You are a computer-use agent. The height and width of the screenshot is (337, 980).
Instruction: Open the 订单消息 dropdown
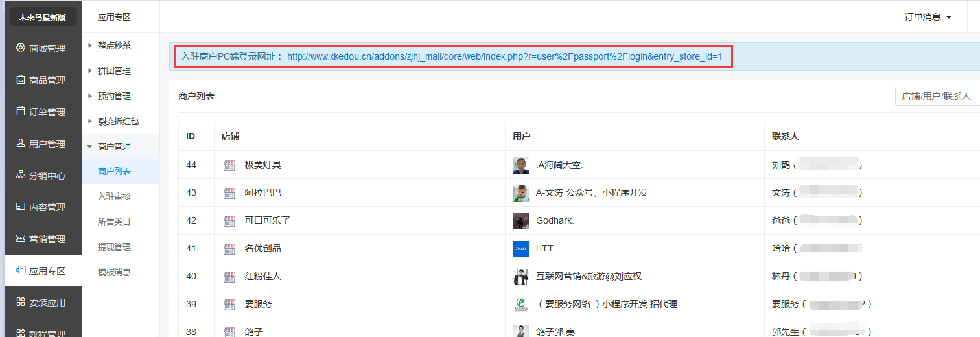tap(927, 17)
